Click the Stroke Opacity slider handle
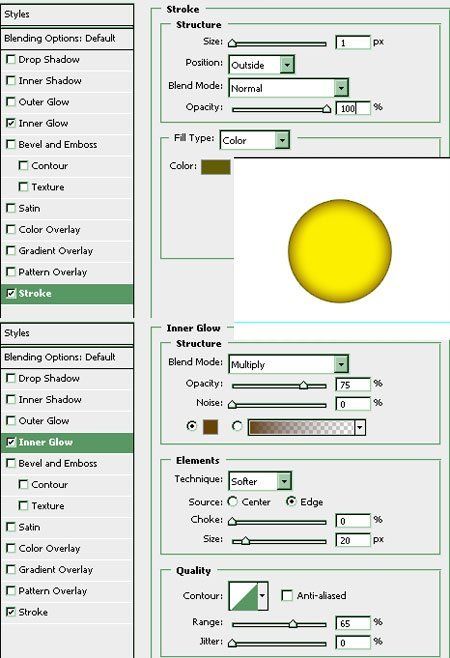 tap(327, 109)
